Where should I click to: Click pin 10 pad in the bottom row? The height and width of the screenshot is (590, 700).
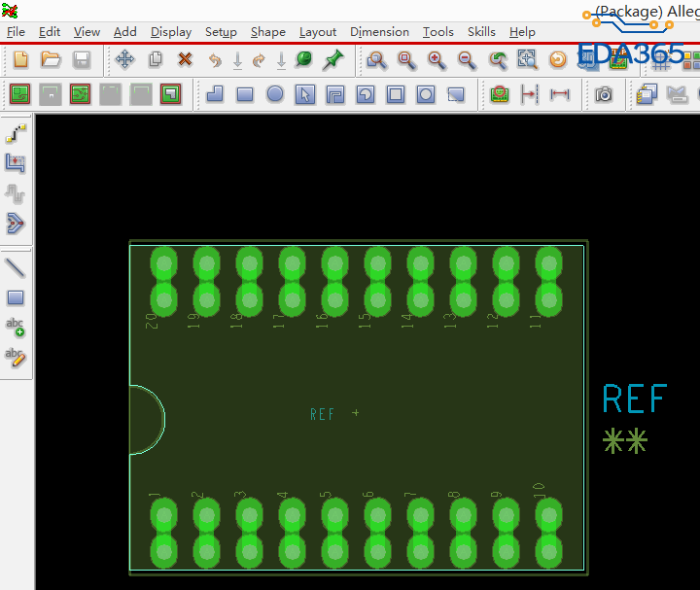click(x=548, y=534)
